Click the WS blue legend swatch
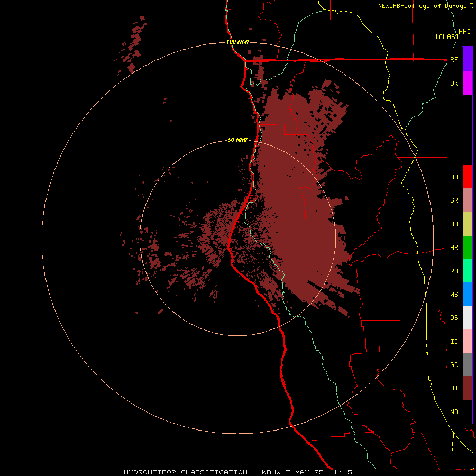 pos(467,294)
